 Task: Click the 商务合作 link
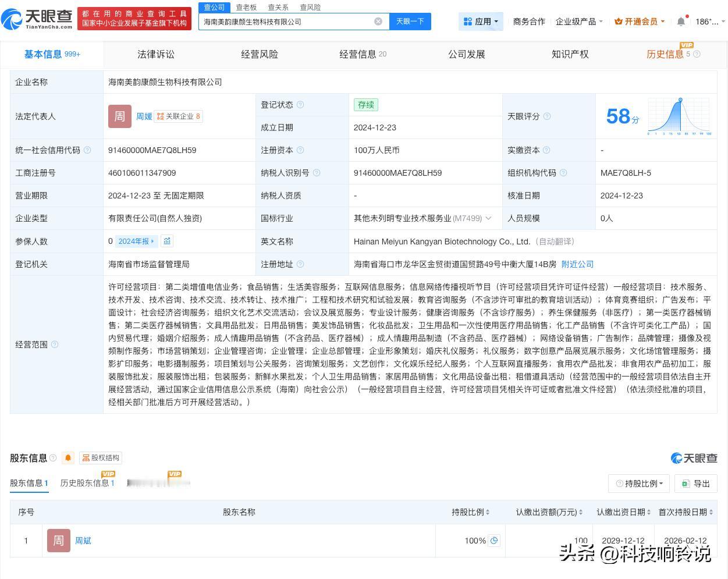tap(529, 22)
